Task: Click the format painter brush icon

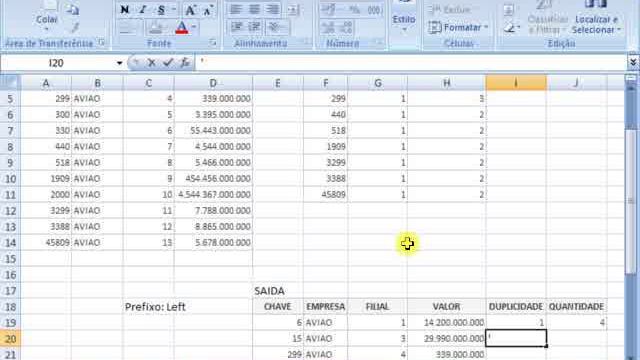Action: (74, 27)
